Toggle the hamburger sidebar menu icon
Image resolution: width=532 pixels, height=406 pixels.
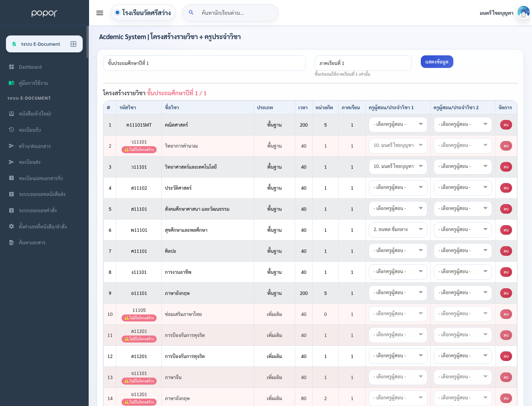pos(100,13)
